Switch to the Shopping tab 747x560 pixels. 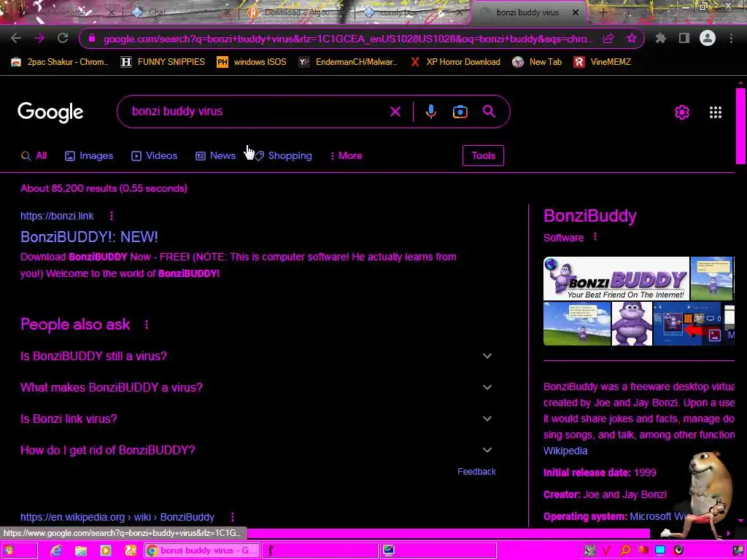point(283,156)
